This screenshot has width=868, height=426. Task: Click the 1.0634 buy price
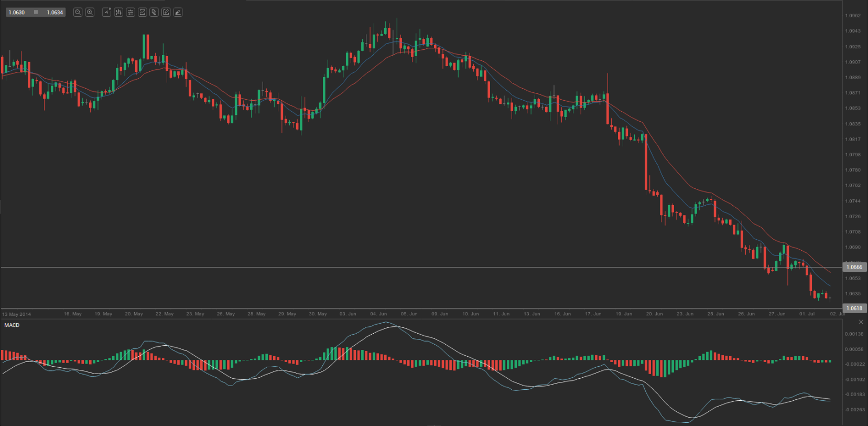click(x=55, y=12)
